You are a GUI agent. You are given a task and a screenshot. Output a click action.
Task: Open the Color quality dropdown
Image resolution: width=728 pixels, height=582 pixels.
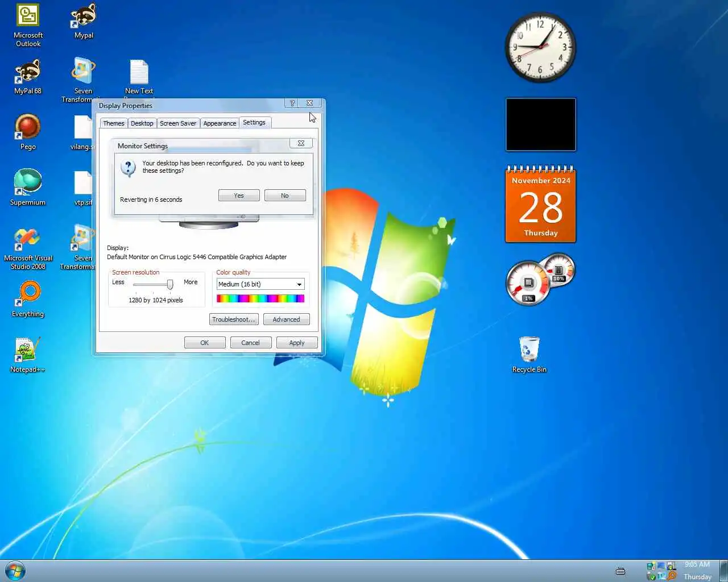tap(260, 284)
